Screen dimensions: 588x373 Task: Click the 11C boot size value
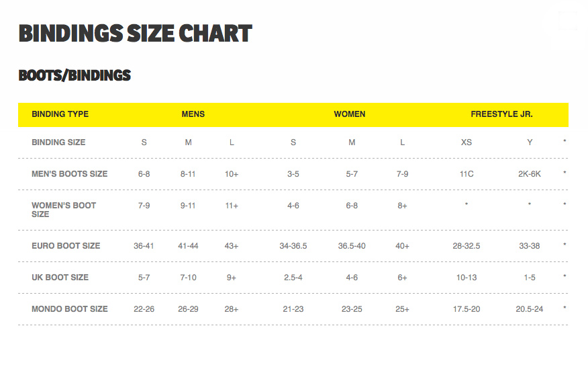click(467, 174)
